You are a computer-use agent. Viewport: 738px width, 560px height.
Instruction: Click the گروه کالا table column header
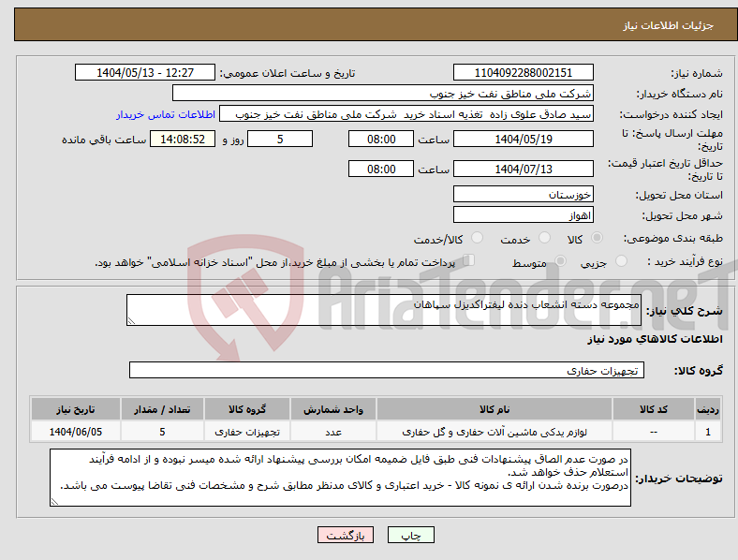tap(247, 409)
